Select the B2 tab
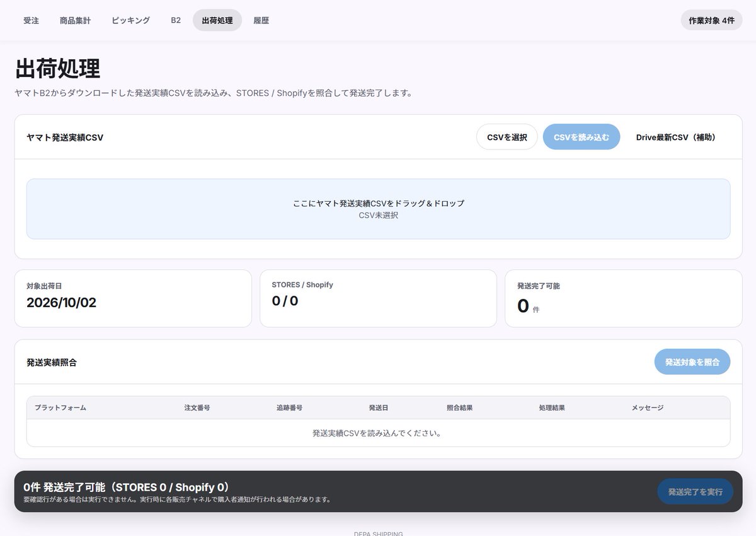This screenshot has height=536, width=756. [176, 20]
